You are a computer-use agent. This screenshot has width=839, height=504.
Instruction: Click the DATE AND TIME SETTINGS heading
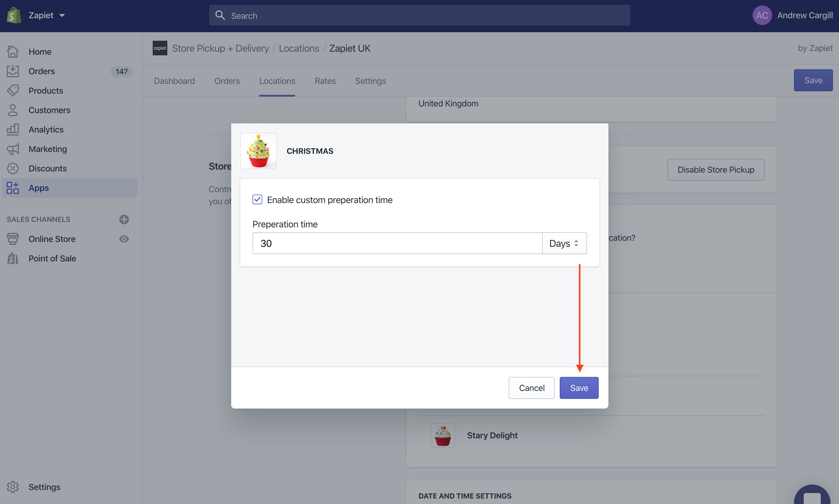[x=465, y=496]
